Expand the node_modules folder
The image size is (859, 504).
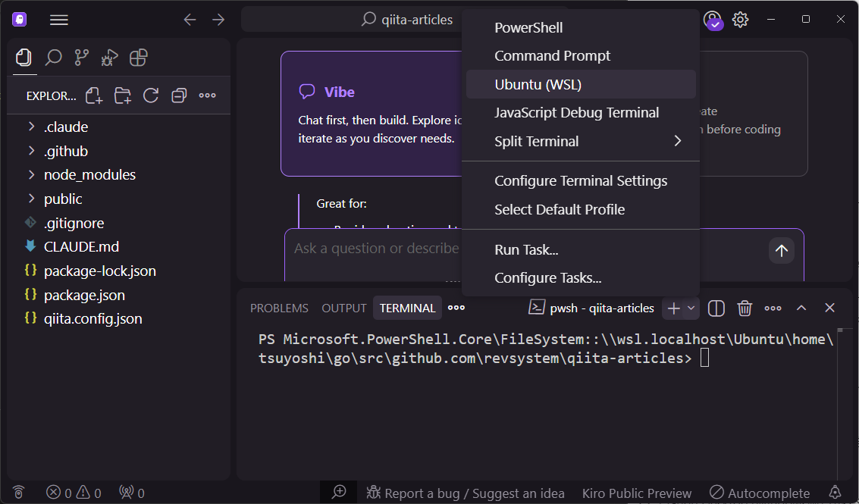(89, 174)
